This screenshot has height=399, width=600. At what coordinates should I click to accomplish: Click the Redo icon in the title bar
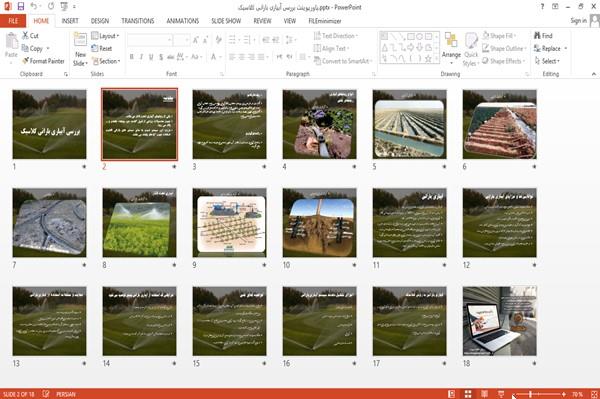[51, 7]
